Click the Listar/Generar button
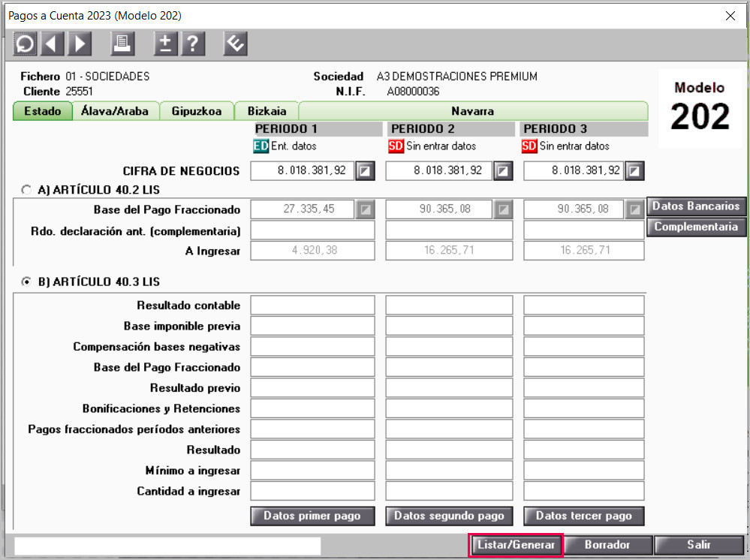 click(x=516, y=545)
